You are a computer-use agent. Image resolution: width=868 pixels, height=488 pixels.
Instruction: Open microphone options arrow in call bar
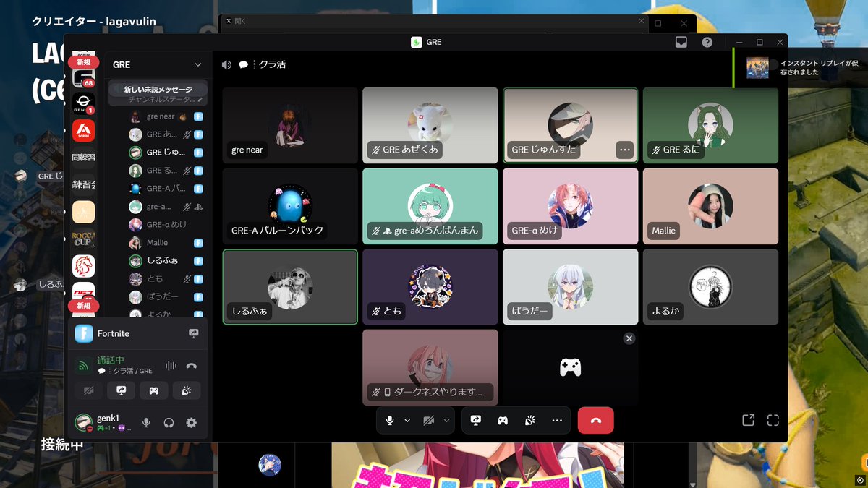coord(407,420)
